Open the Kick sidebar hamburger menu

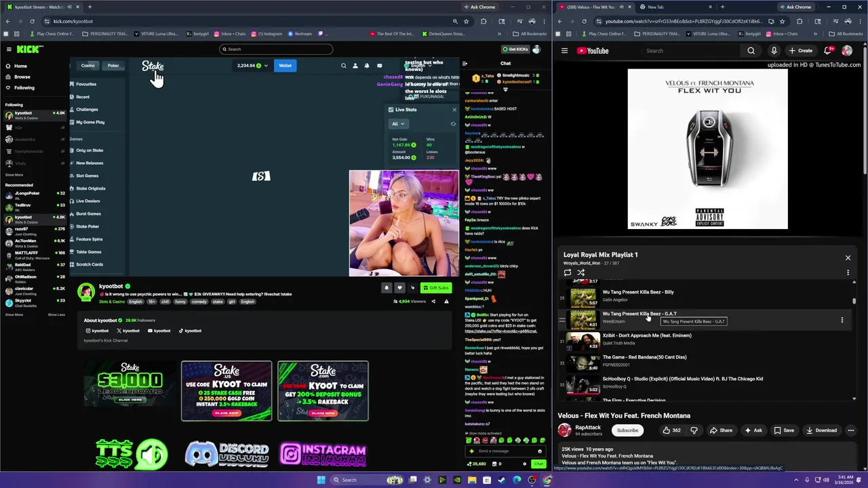(x=9, y=49)
